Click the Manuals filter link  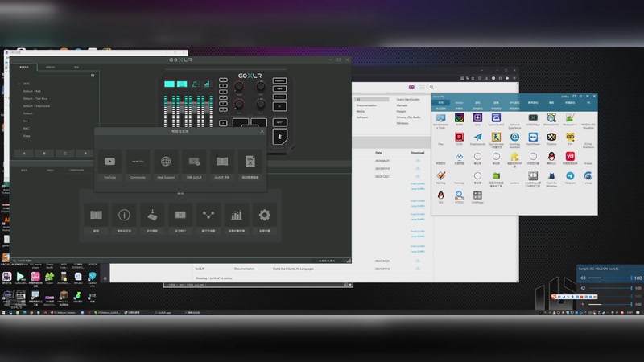pos(402,105)
